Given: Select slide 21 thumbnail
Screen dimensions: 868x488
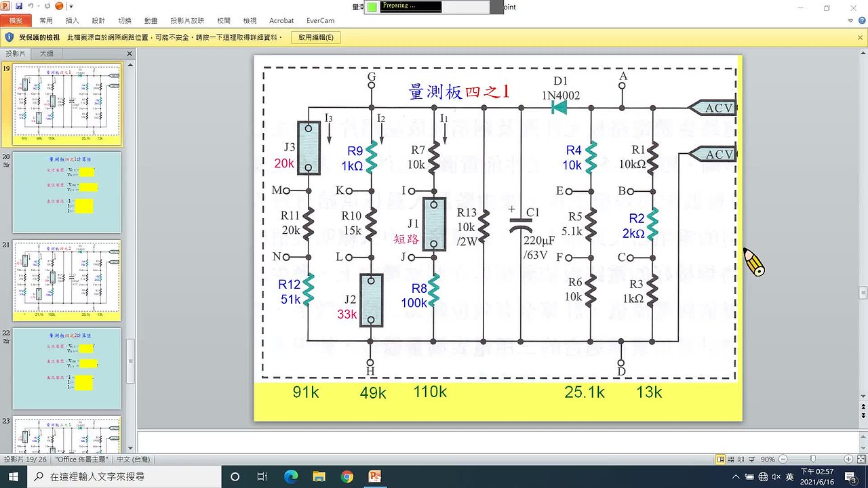Looking at the screenshot, I should tap(66, 281).
